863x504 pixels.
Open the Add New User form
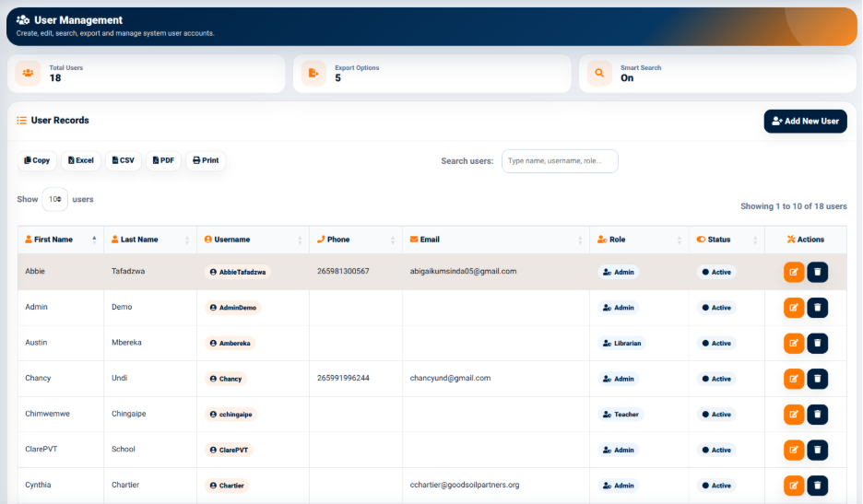pyautogui.click(x=805, y=121)
